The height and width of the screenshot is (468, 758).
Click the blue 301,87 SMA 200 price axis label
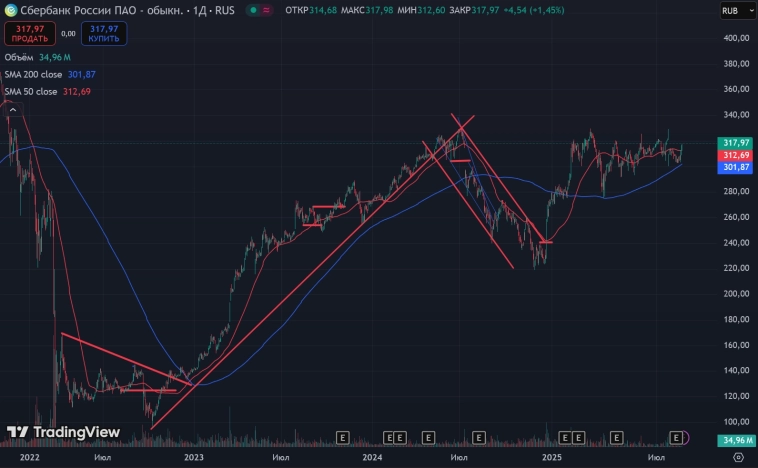coord(735,168)
